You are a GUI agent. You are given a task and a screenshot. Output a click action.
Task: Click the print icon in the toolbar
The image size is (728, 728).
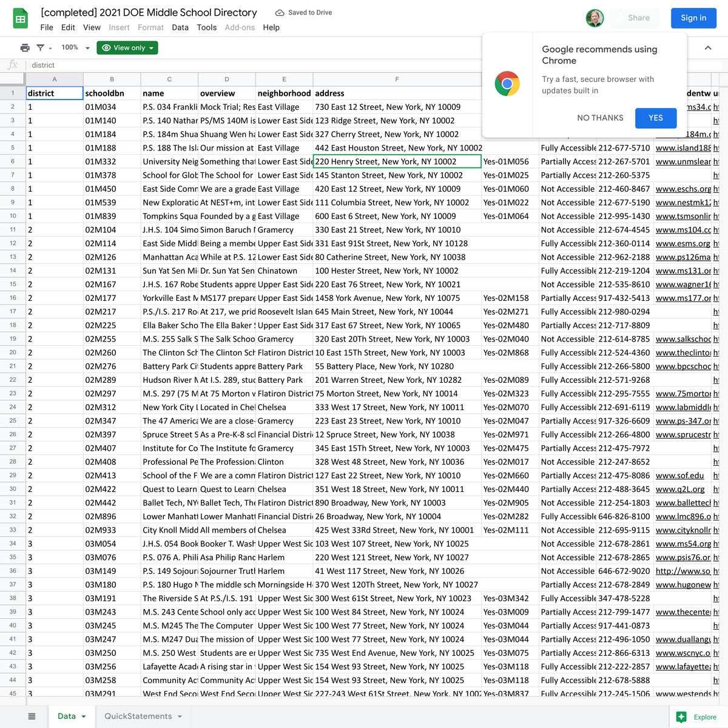click(25, 48)
